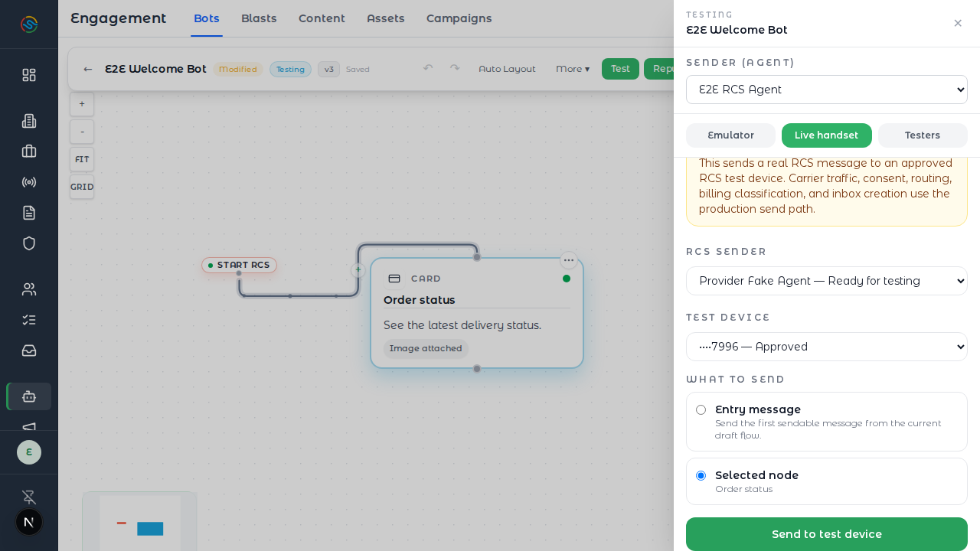Click the app logo at top left

pyautogui.click(x=29, y=24)
